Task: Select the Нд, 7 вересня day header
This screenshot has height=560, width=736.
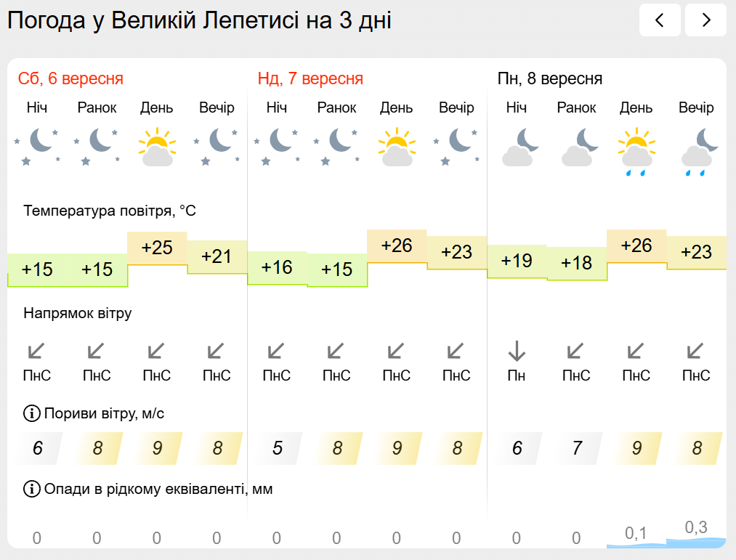Action: point(310,78)
